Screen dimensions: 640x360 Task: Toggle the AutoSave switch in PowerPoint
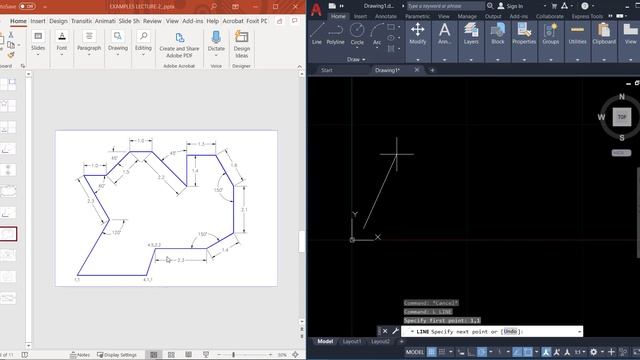click(27, 6)
